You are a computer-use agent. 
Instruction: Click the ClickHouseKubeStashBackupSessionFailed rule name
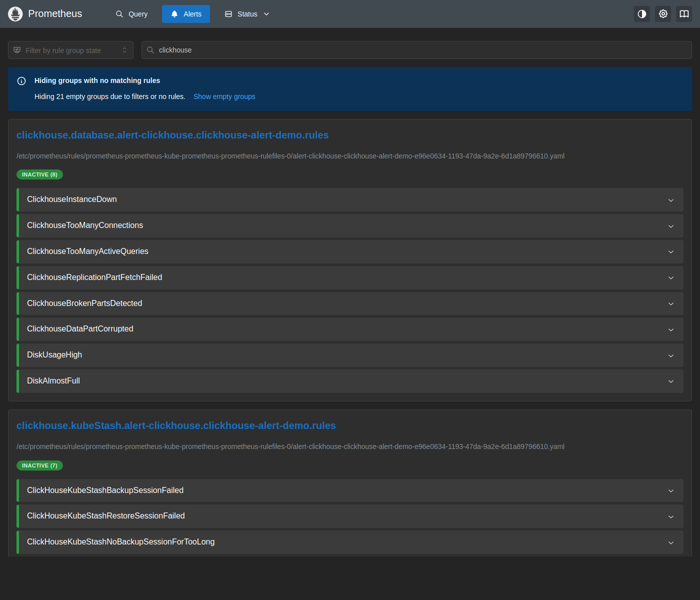pyautogui.click(x=105, y=490)
